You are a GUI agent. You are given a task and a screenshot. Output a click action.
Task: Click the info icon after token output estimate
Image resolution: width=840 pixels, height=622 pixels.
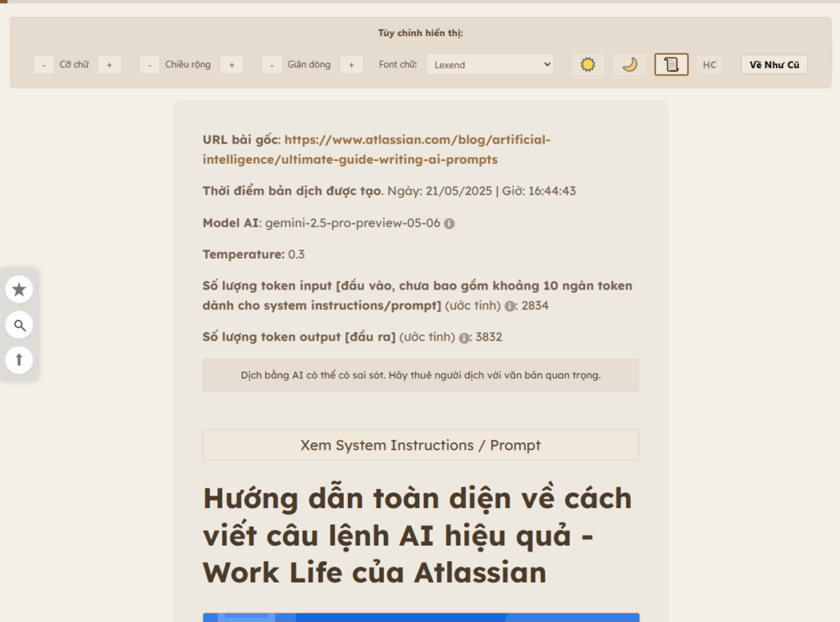464,337
